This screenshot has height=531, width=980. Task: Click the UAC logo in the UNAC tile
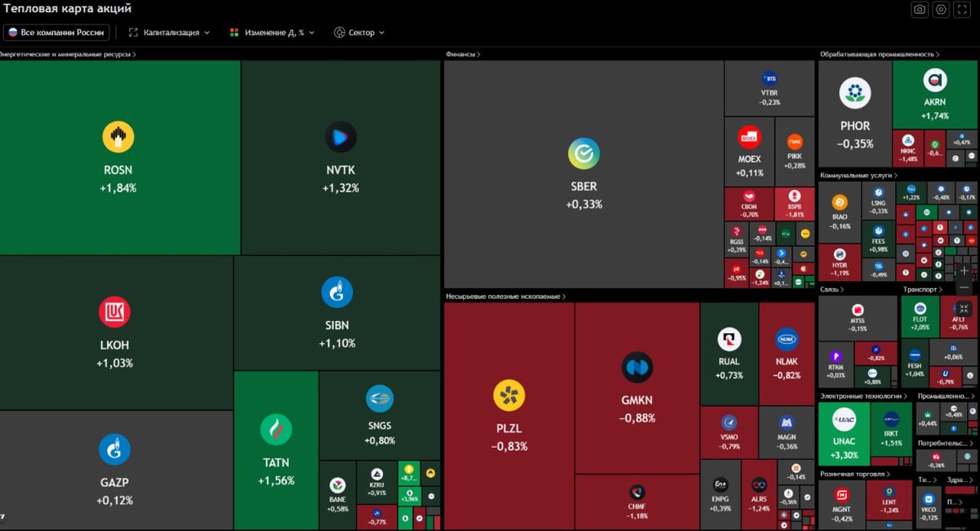844,421
